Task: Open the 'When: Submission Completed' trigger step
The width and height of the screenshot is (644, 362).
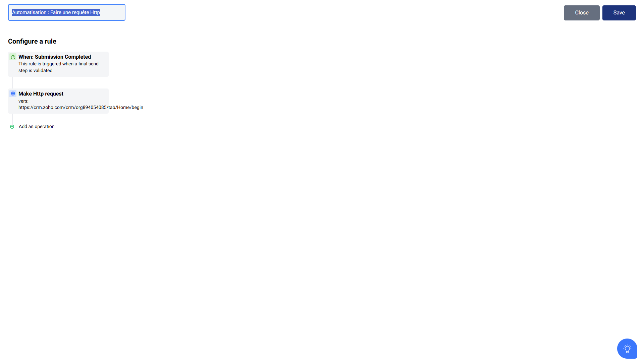Action: pyautogui.click(x=55, y=57)
